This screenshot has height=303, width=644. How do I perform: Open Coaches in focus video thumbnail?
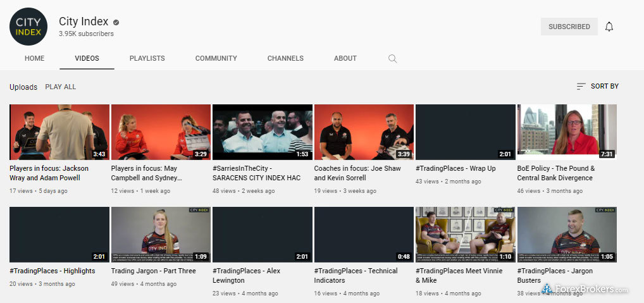pyautogui.click(x=364, y=132)
